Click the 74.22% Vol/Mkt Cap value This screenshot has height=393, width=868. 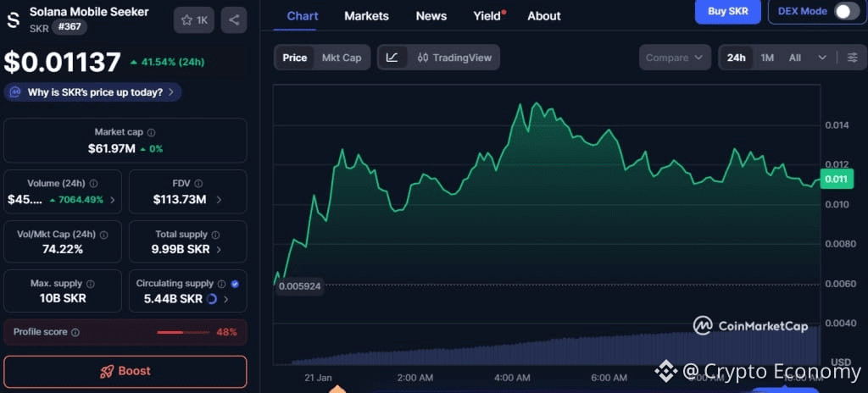point(63,250)
